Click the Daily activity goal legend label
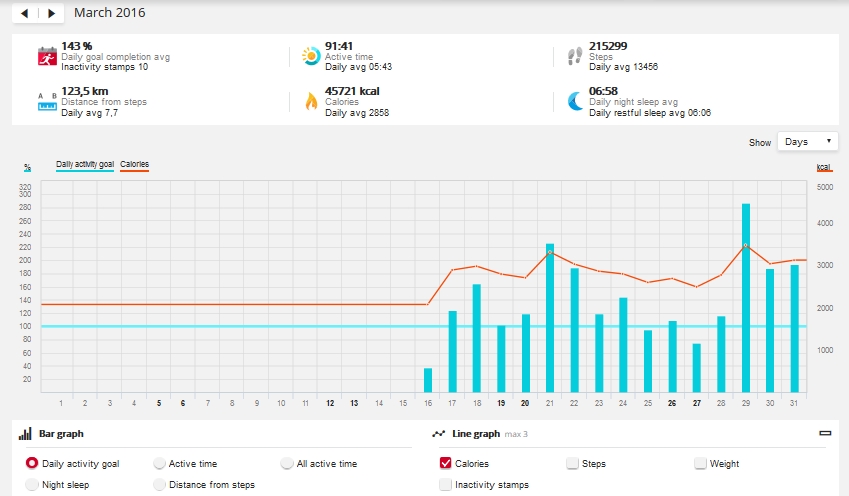Viewport: 849px width, 496px height. pos(85,164)
